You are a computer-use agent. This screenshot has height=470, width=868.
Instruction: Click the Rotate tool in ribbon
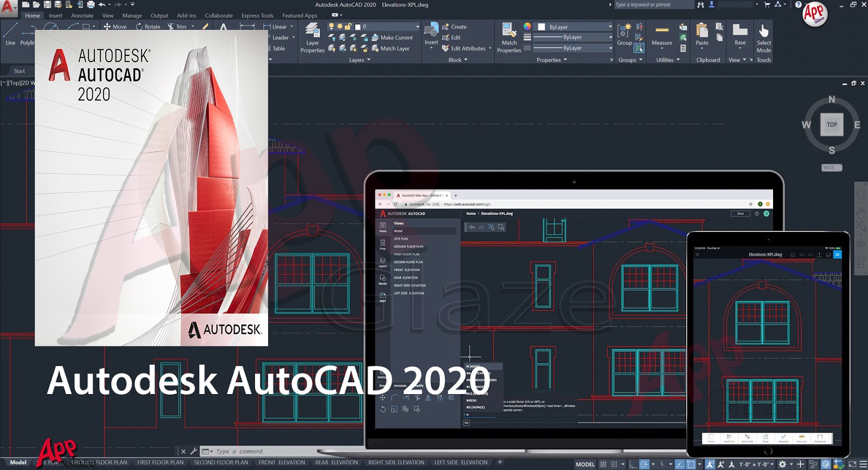click(148, 27)
